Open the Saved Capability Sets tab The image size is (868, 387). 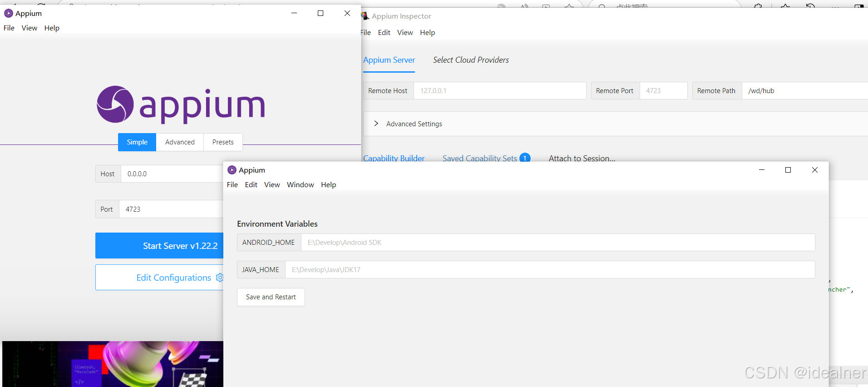tap(480, 158)
